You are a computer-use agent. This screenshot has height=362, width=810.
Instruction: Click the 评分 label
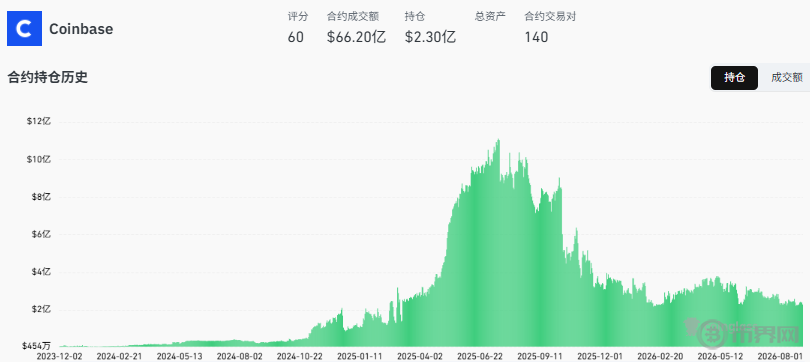tap(298, 16)
